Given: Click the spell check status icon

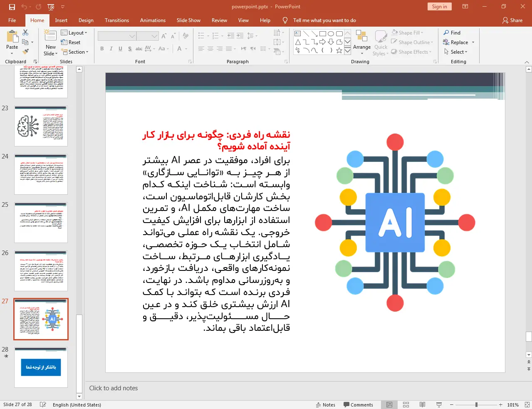Looking at the screenshot, I should [43, 405].
